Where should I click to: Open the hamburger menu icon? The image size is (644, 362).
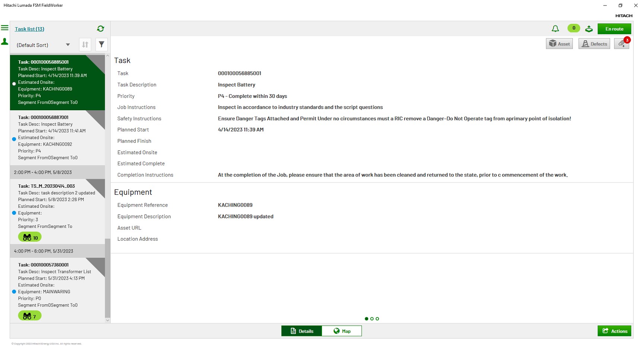4,28
